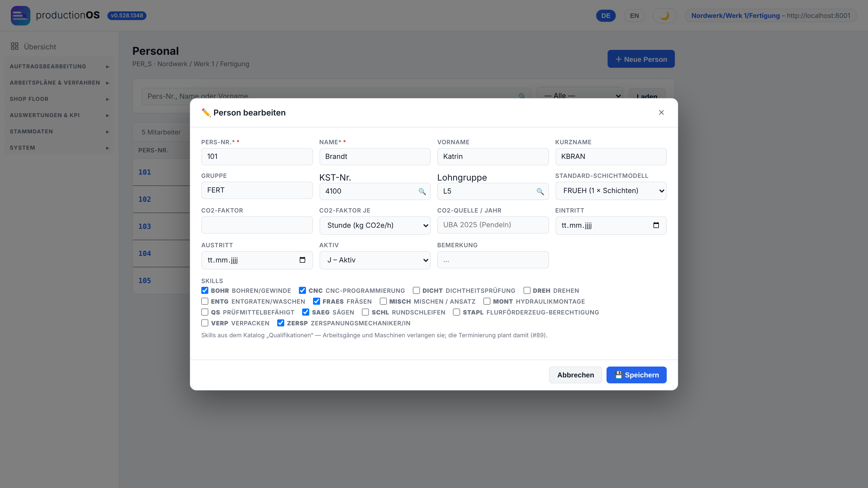Check the VERP Verpacken skill

205,323
